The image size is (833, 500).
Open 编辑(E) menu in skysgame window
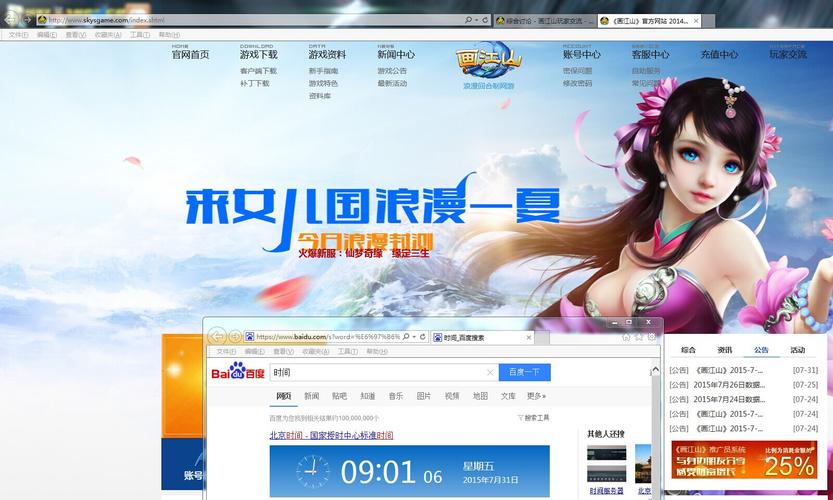coord(47,35)
